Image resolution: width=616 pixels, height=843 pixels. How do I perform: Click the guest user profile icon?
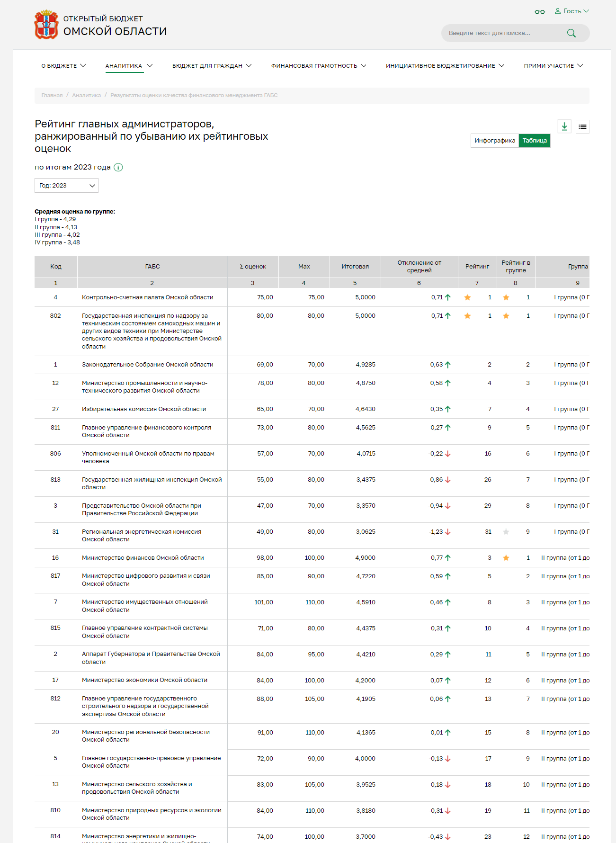click(x=558, y=11)
